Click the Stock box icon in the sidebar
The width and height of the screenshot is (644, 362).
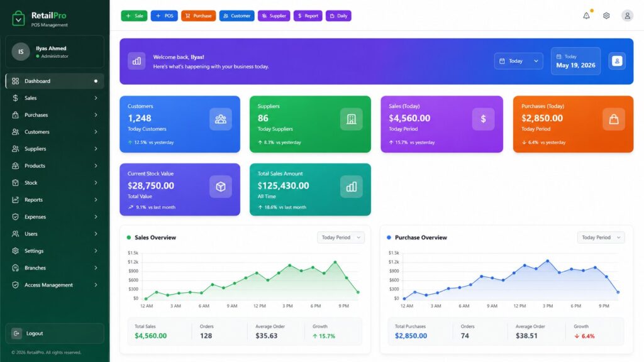pyautogui.click(x=15, y=183)
